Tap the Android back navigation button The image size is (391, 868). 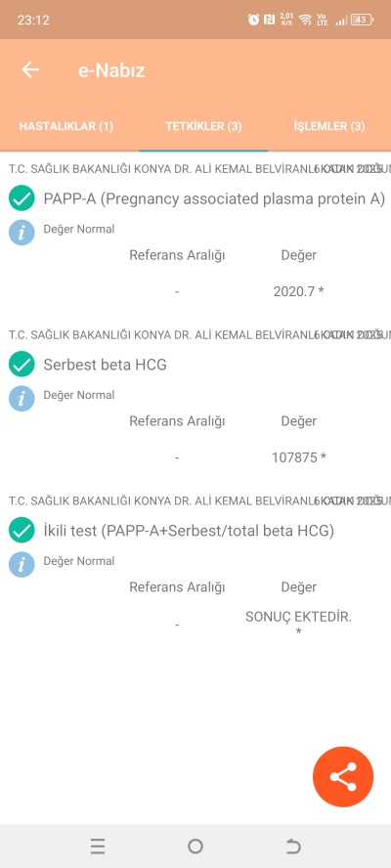[293, 846]
